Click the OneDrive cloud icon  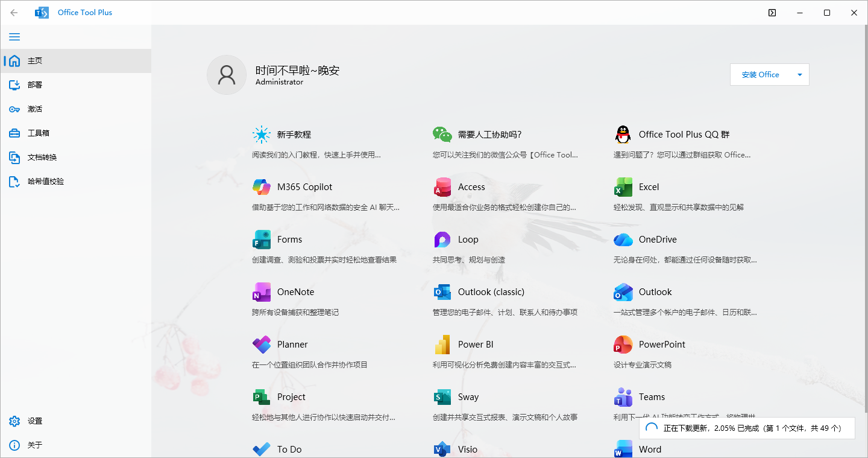623,240
